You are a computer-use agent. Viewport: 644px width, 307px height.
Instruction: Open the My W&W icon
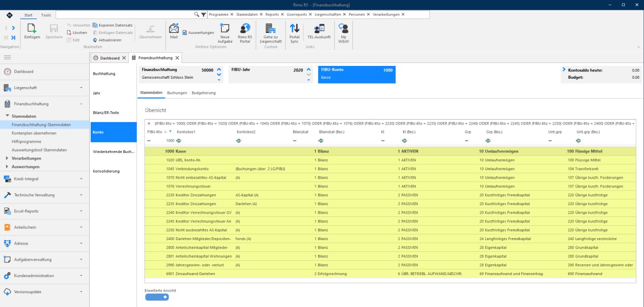tap(343, 28)
